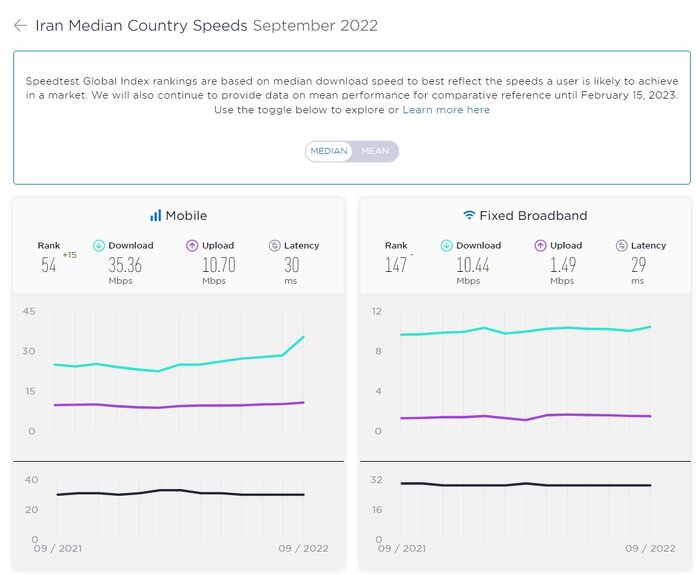Click the Mobile latency line chart

[x=180, y=493]
